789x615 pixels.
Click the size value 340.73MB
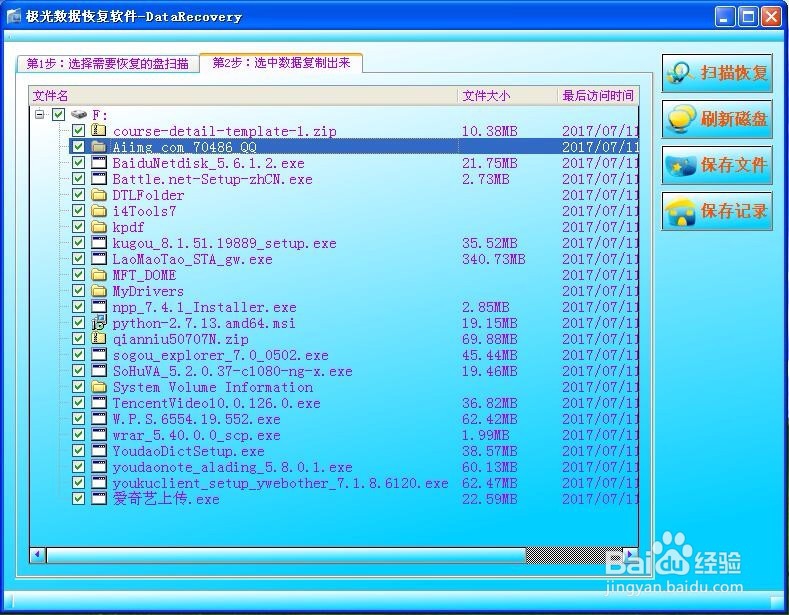click(493, 259)
